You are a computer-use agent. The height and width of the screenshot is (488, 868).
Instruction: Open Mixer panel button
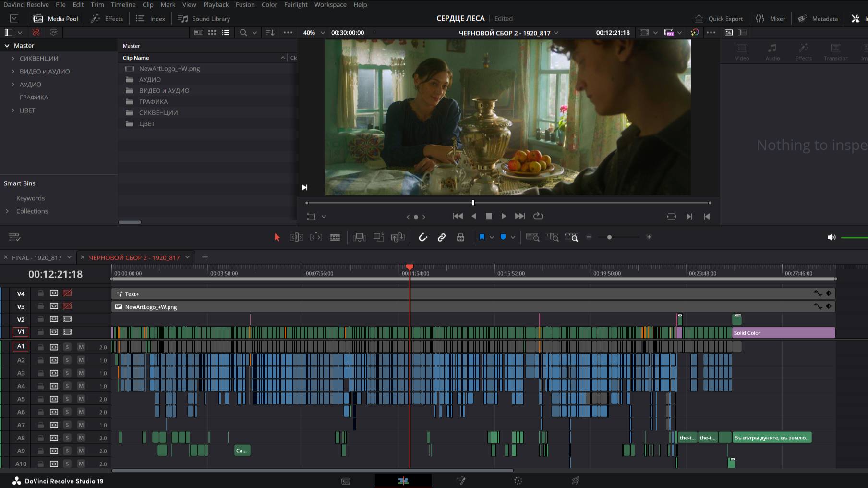coord(770,18)
